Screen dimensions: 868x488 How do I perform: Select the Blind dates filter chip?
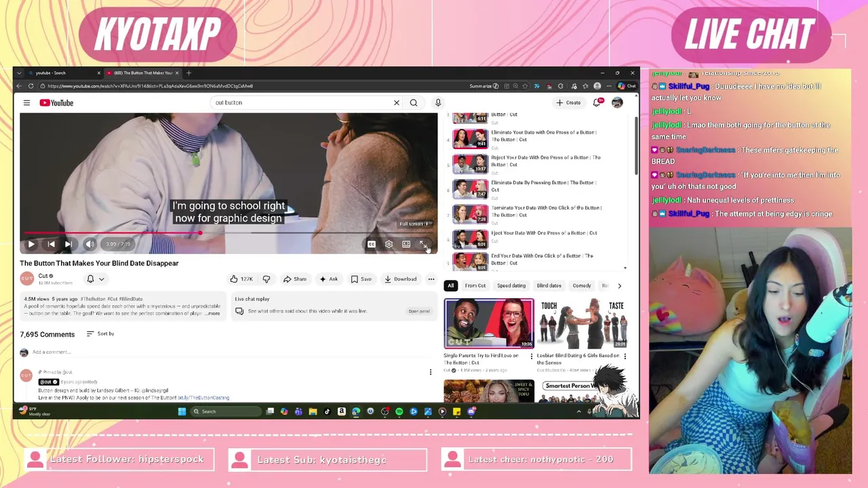(549, 285)
